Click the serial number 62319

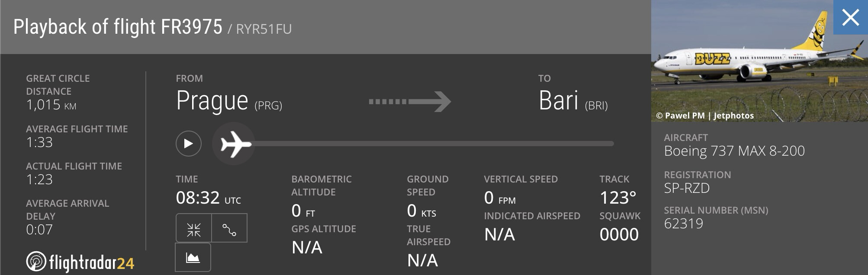pos(684,224)
